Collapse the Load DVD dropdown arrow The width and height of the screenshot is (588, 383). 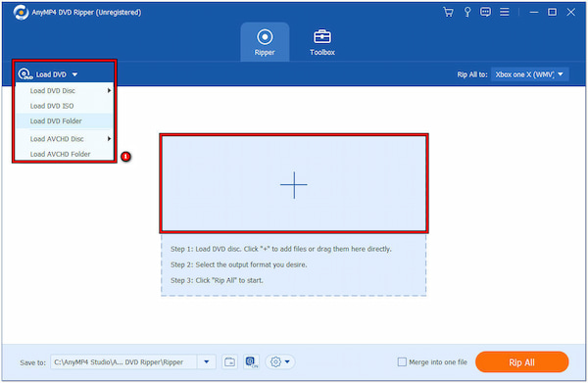pyautogui.click(x=74, y=74)
